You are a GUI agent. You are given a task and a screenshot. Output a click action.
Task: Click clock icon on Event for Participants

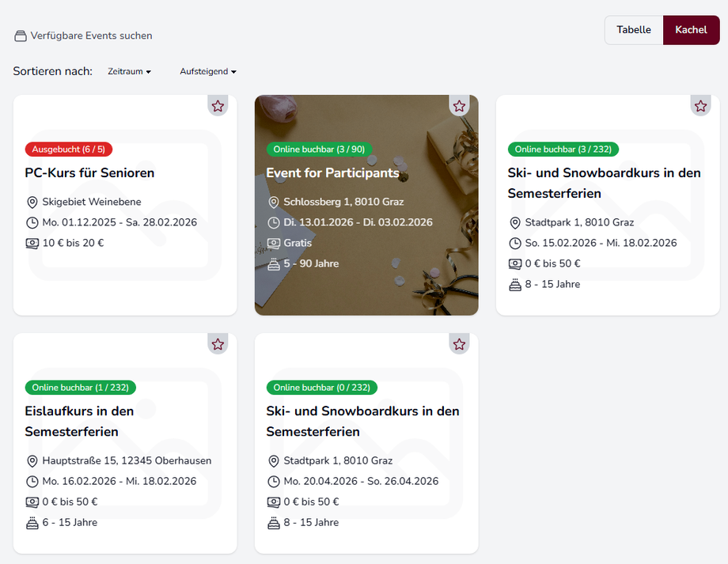pos(274,223)
